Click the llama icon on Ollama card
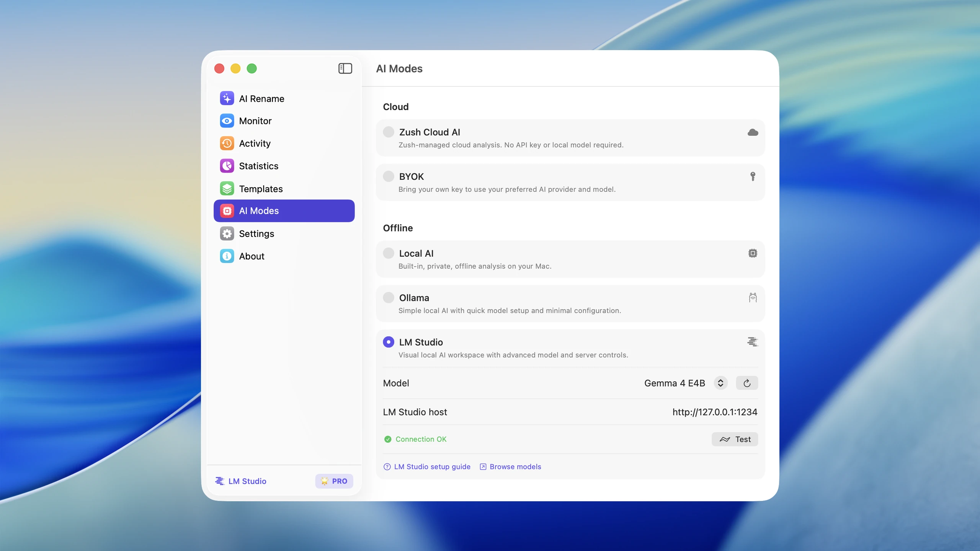The image size is (980, 551). pyautogui.click(x=753, y=298)
